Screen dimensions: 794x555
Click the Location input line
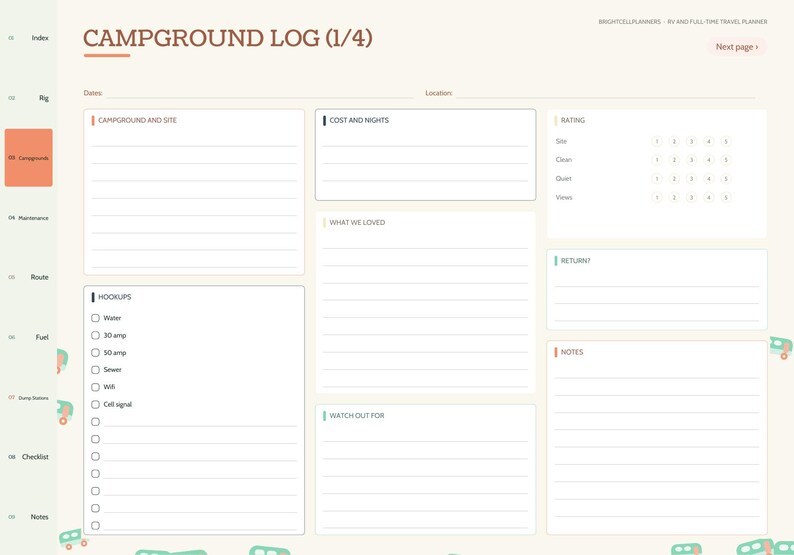606,93
